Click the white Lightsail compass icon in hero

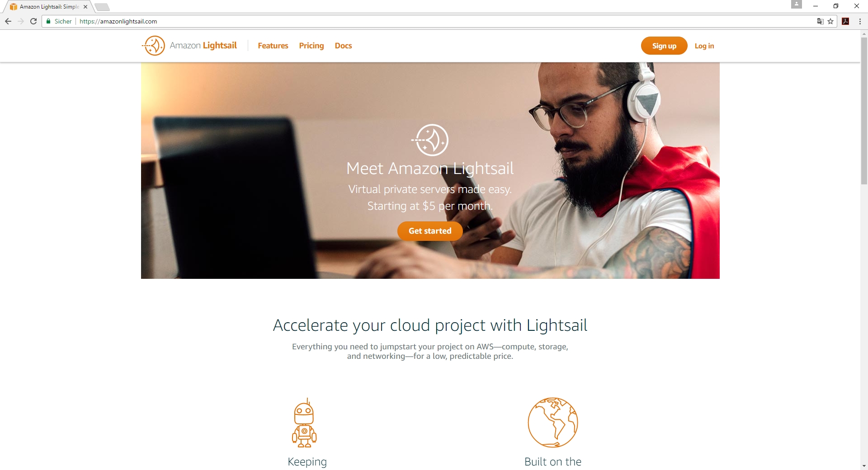click(430, 140)
